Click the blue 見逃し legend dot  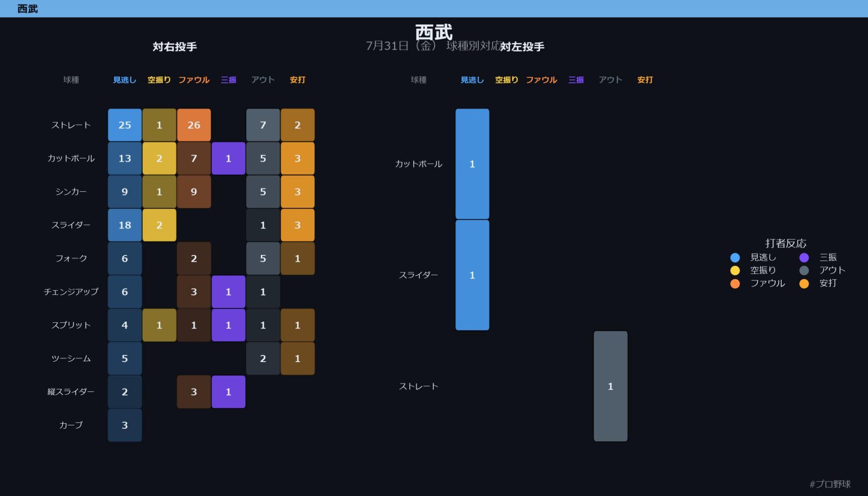click(735, 257)
